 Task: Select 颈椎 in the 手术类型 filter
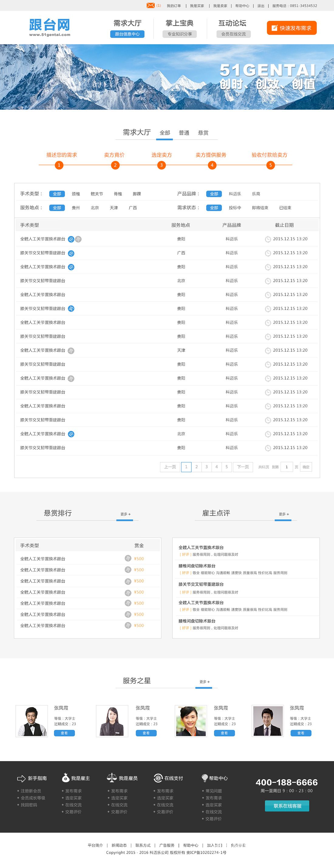pos(76,194)
